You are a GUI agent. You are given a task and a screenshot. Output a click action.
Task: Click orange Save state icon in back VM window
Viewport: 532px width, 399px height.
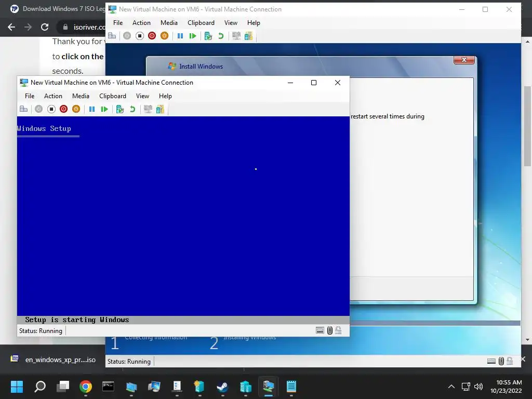pos(164,36)
